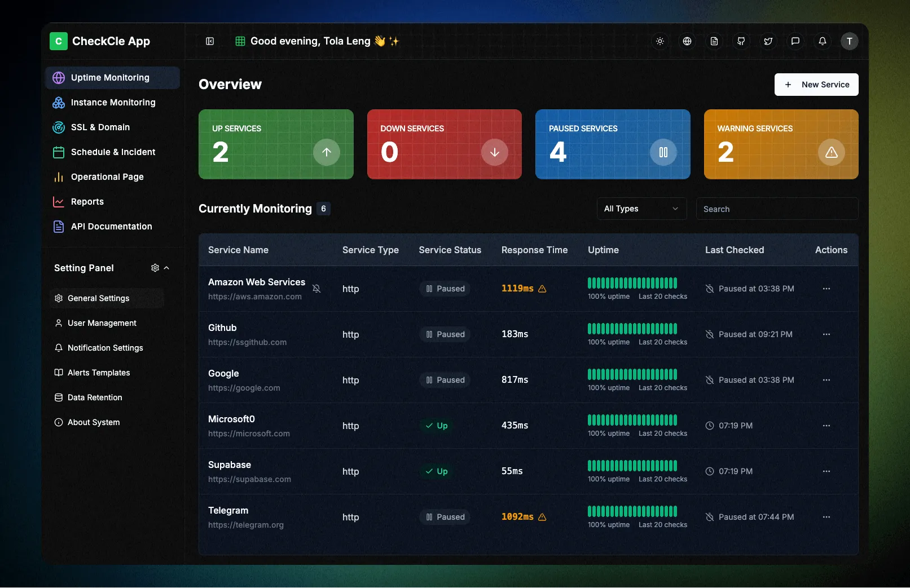The height and width of the screenshot is (588, 910).
Task: Open the https://telegram.org link
Action: click(x=246, y=525)
